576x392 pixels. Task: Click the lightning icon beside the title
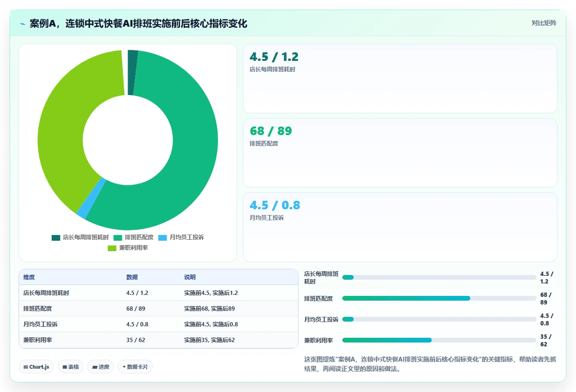click(22, 24)
